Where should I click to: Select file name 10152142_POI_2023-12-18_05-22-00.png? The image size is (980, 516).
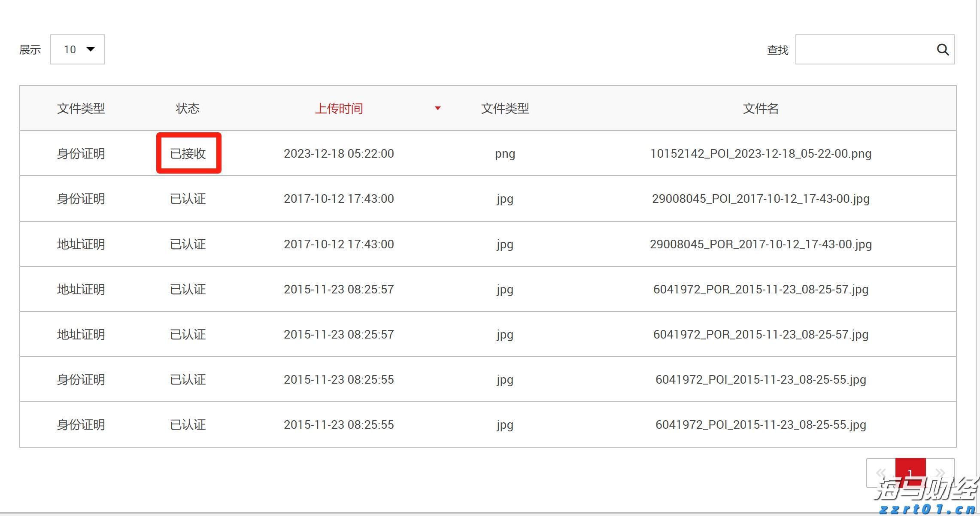[x=760, y=153]
